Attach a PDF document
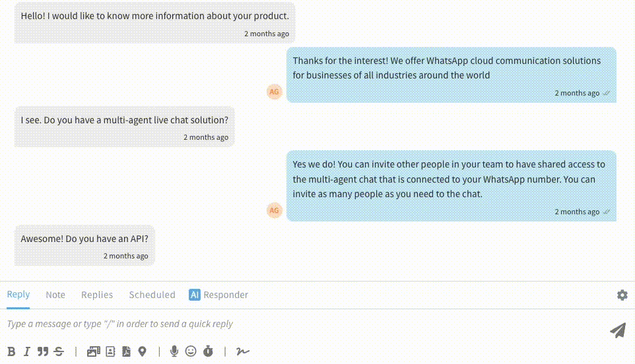635x364 pixels. tap(126, 351)
